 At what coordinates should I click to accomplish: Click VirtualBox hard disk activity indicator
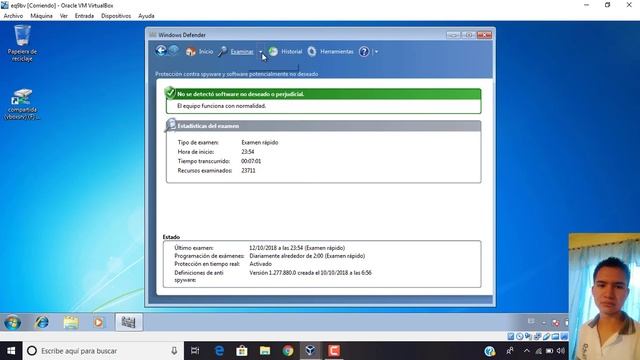(511, 336)
